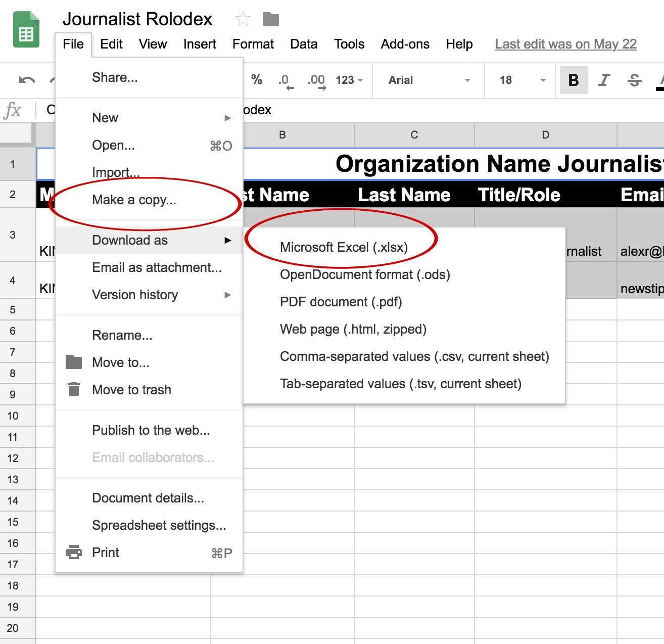Open the Tools menu
Viewport: 664px width, 644px height.
(x=349, y=44)
